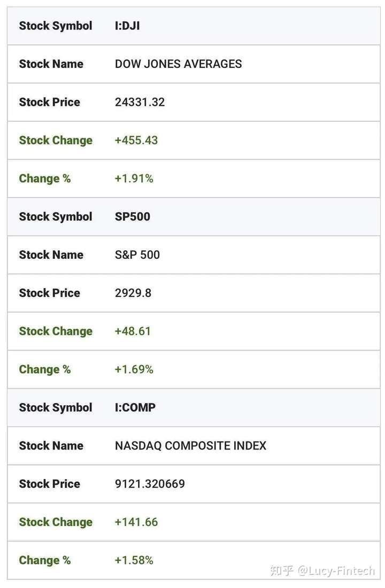This screenshot has width=385, height=588.
Task: Click the I:COMP stock symbol value
Action: pyautogui.click(x=135, y=408)
